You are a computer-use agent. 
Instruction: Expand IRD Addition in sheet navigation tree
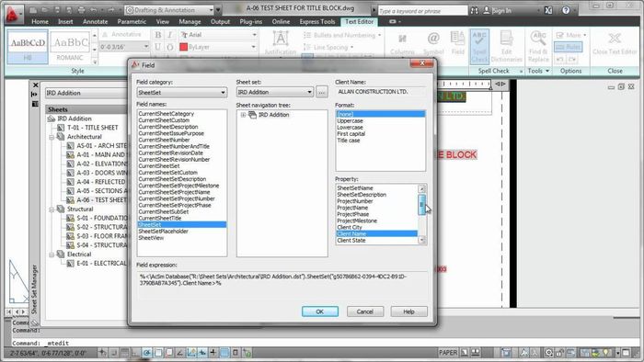point(243,115)
